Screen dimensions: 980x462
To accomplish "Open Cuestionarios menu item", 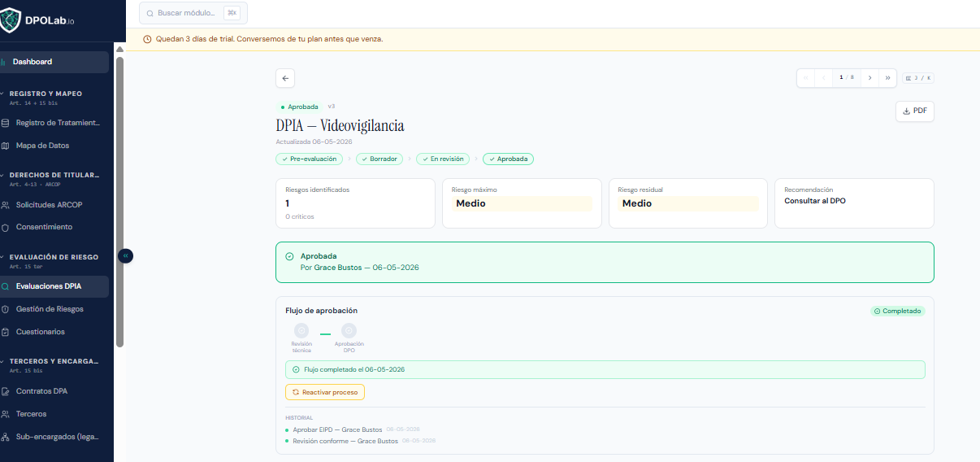I will click(54, 332).
